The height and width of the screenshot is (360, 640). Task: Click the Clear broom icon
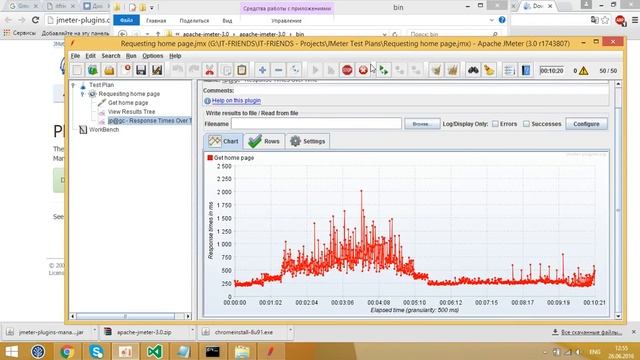coord(436,70)
